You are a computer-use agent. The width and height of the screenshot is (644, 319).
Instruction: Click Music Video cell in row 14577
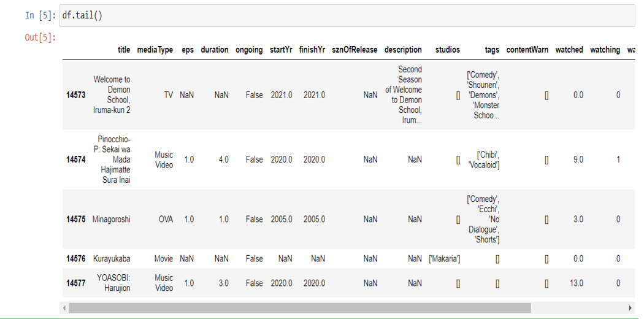point(164,283)
